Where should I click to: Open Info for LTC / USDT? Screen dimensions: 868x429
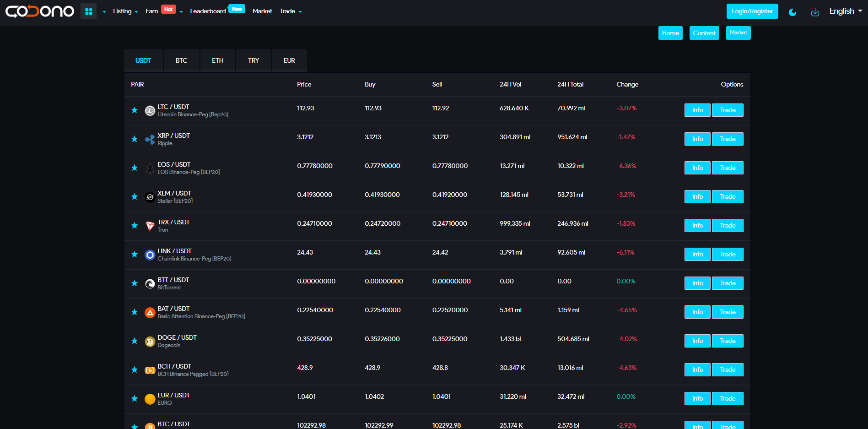pyautogui.click(x=697, y=110)
